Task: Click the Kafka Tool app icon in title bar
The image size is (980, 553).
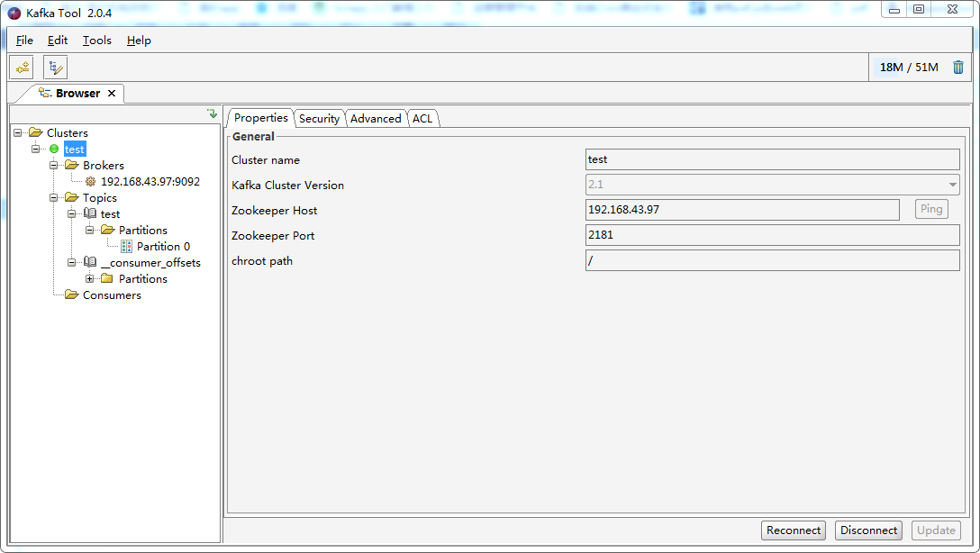Action: point(14,14)
